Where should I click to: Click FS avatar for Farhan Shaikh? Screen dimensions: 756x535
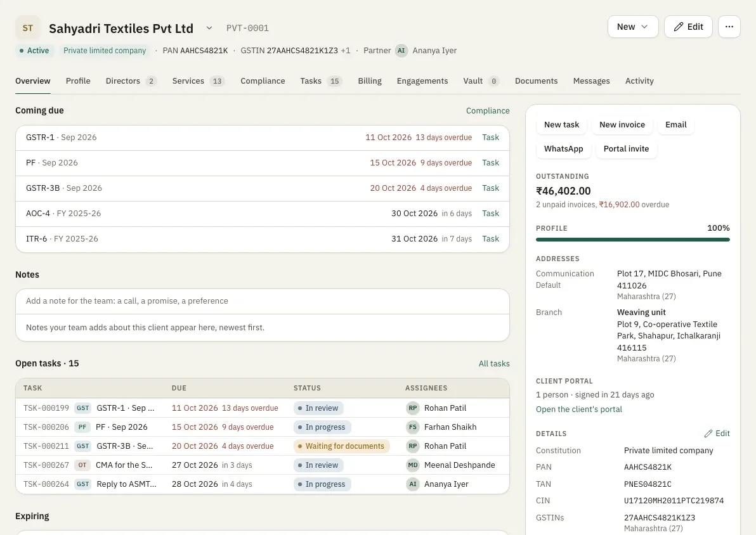click(413, 427)
